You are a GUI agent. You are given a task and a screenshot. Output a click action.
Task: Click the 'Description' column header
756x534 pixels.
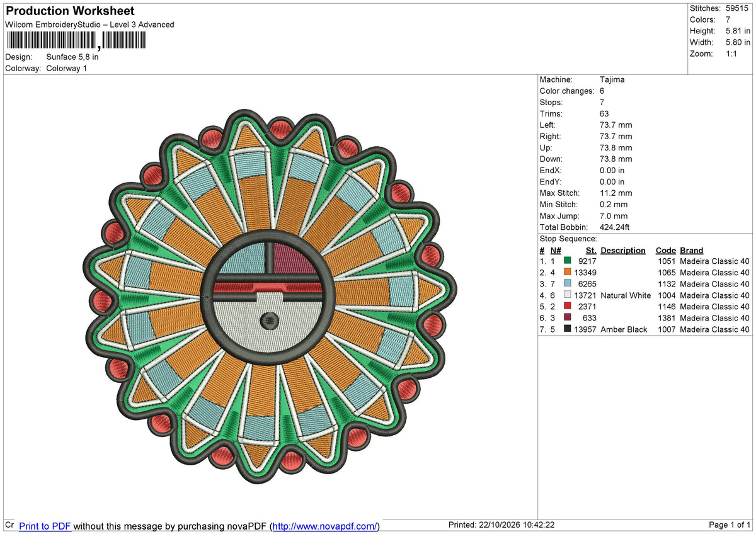[623, 250]
